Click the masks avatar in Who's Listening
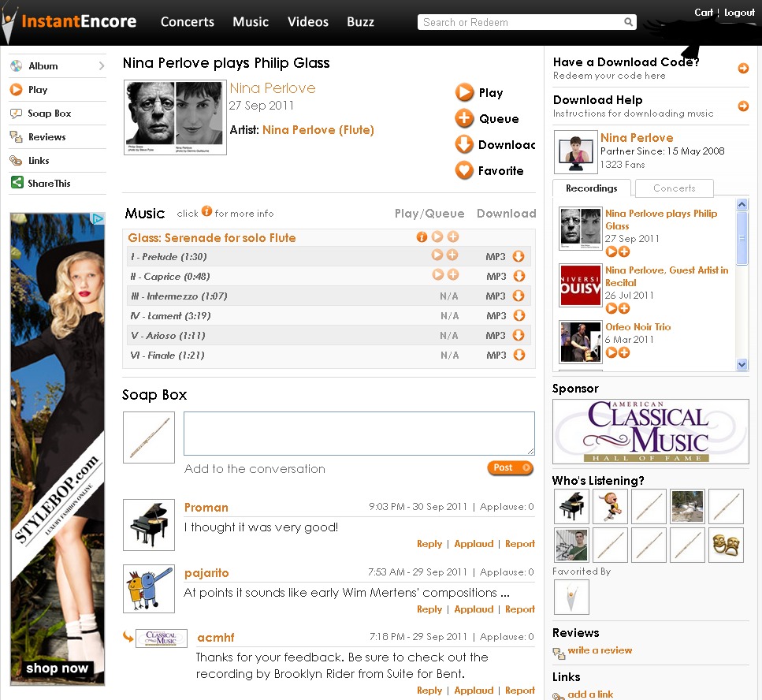The height and width of the screenshot is (700, 762). pyautogui.click(x=726, y=545)
